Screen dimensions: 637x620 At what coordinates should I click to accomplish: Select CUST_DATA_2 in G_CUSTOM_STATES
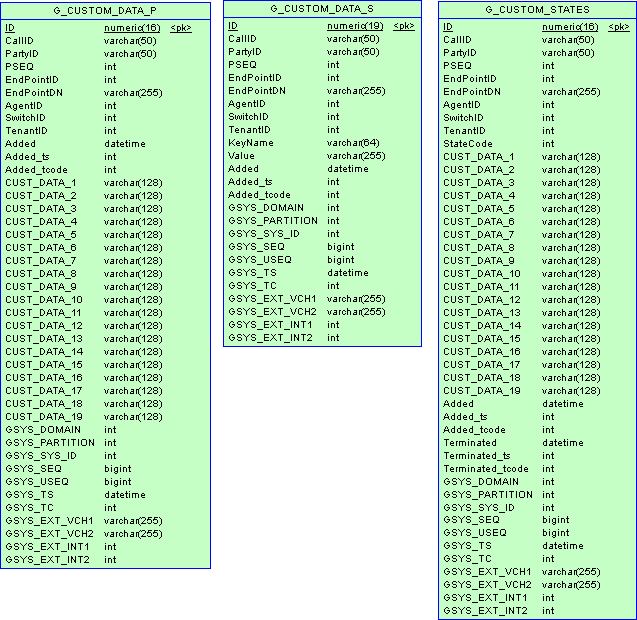[x=479, y=170]
